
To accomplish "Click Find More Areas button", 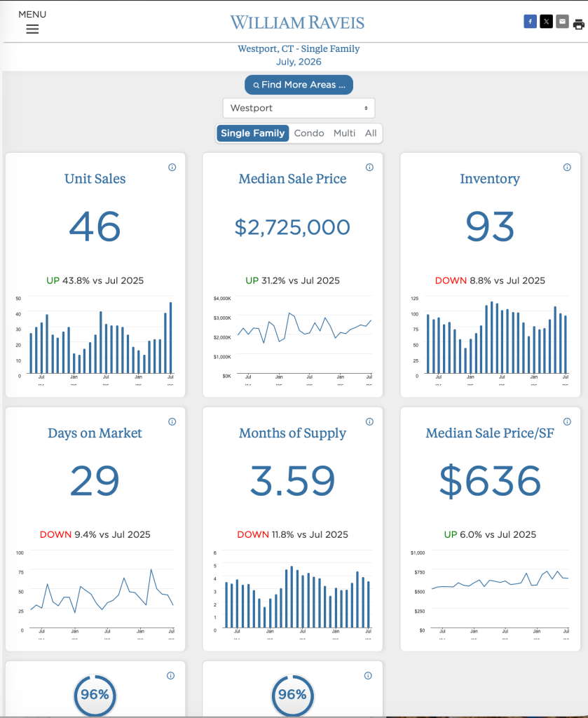I will [299, 85].
